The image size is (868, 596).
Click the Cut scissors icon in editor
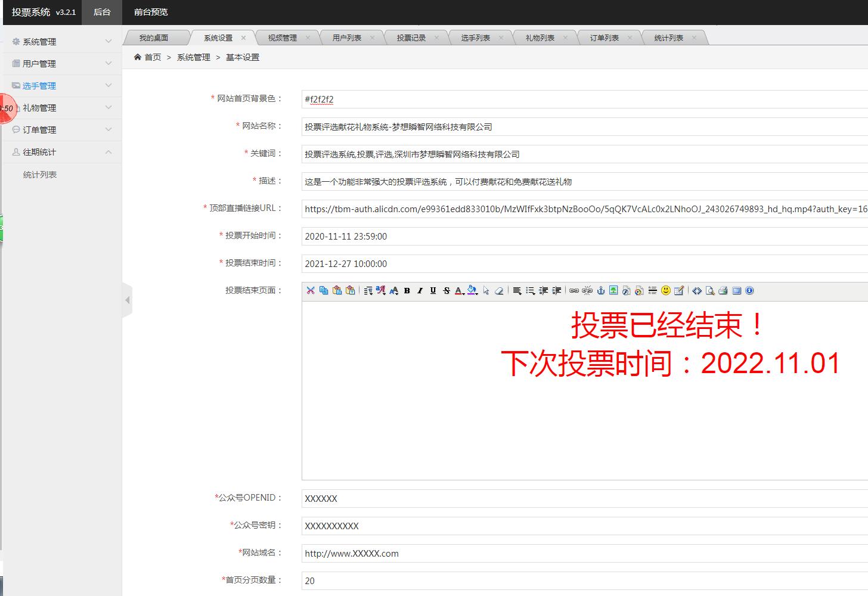point(310,290)
